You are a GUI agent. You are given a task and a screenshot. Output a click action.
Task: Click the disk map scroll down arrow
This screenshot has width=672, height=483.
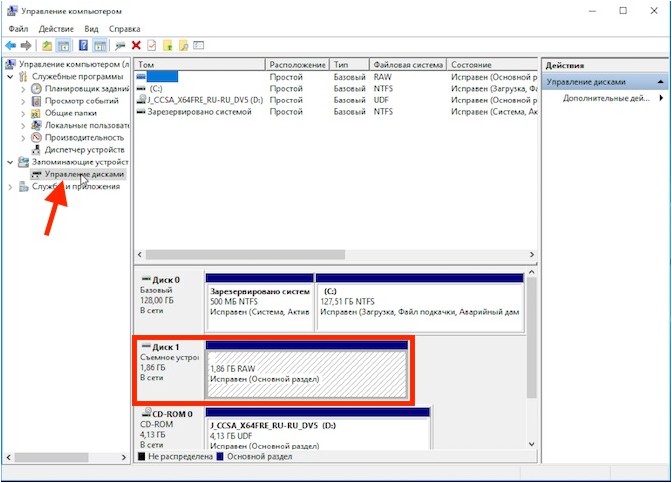click(531, 444)
